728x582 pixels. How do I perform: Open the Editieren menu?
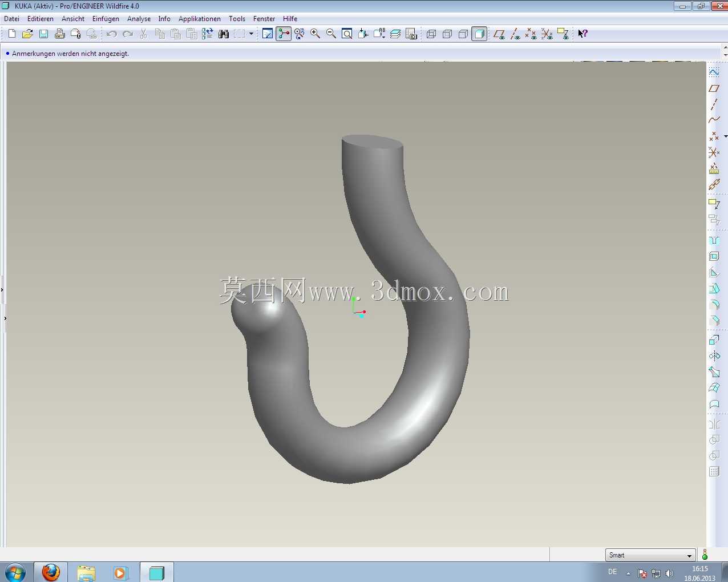coord(41,19)
